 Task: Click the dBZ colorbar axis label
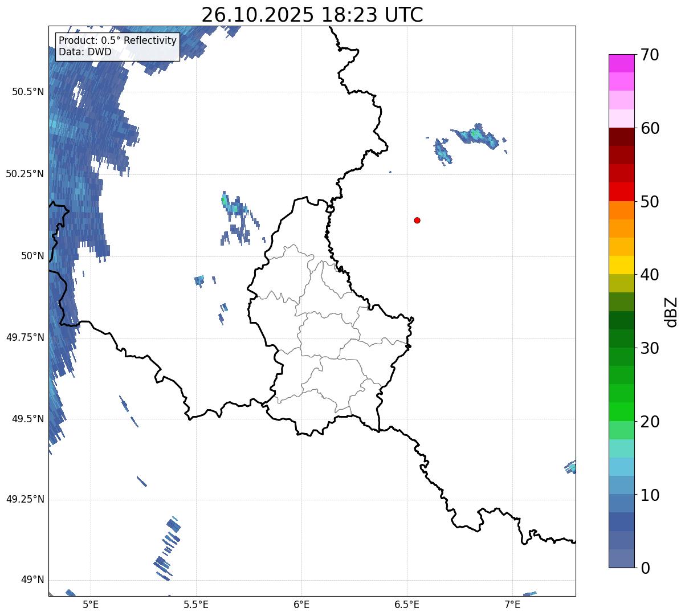point(671,311)
